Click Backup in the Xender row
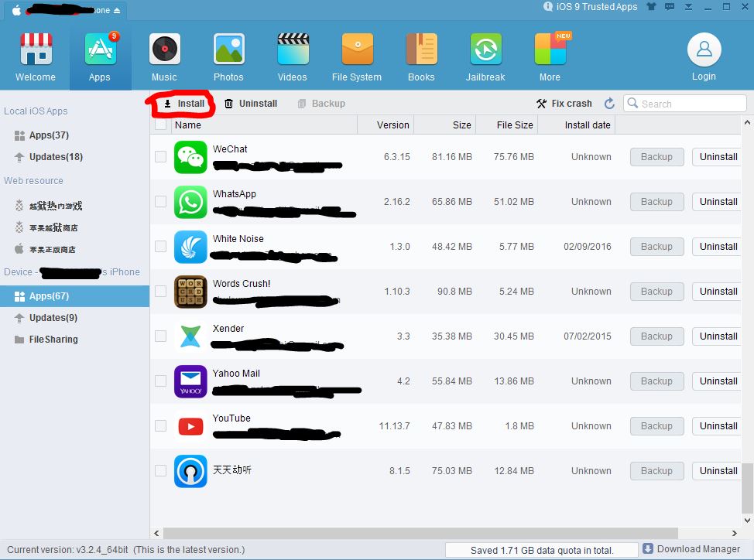 pyautogui.click(x=657, y=336)
